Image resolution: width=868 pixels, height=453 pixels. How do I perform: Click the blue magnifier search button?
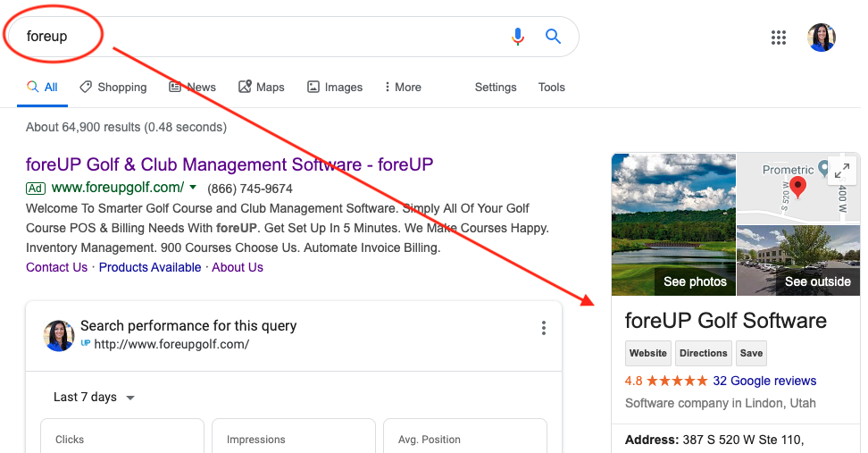554,37
